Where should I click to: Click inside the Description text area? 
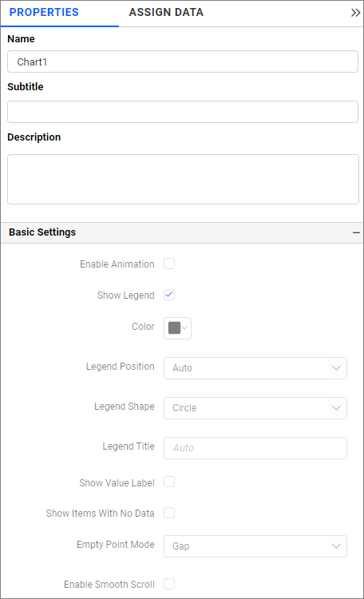(183, 179)
